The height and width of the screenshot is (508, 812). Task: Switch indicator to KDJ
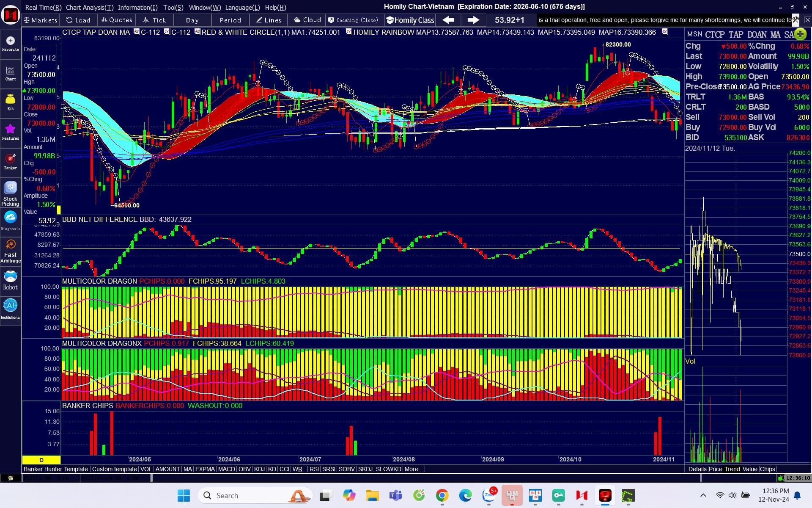click(x=259, y=469)
